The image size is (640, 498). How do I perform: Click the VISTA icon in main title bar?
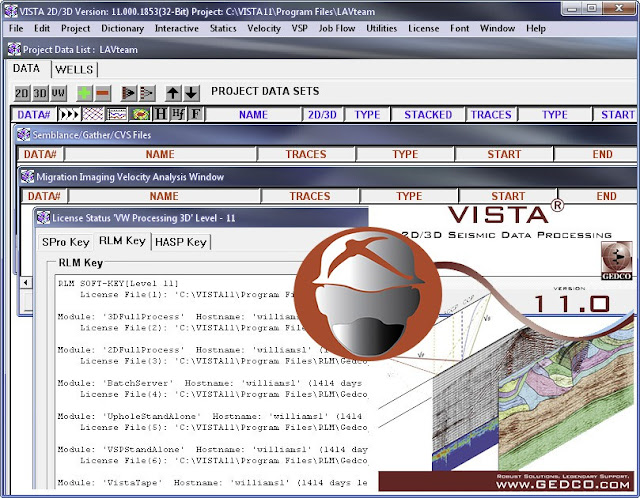(10, 11)
